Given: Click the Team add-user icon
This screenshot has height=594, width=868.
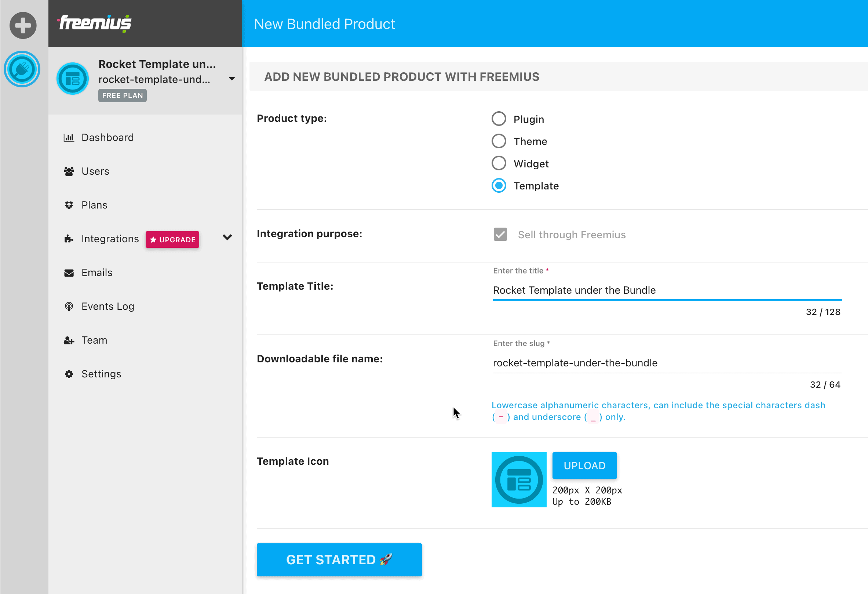Looking at the screenshot, I should point(69,340).
